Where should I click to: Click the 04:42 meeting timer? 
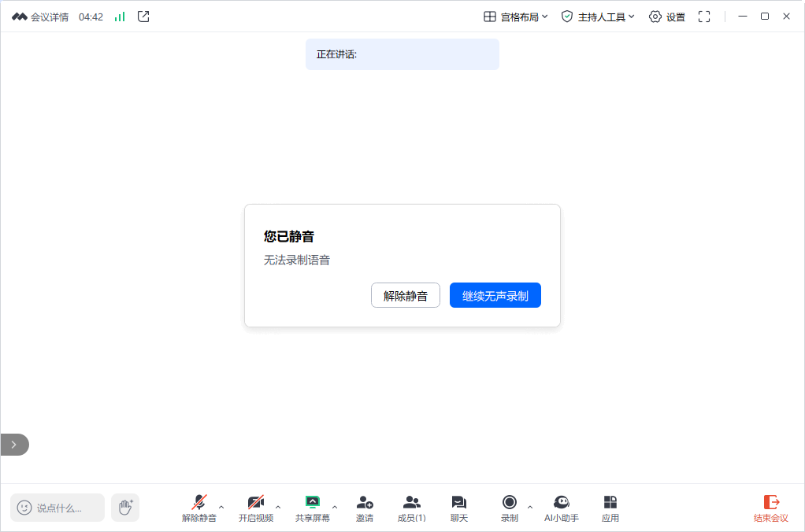coord(91,17)
